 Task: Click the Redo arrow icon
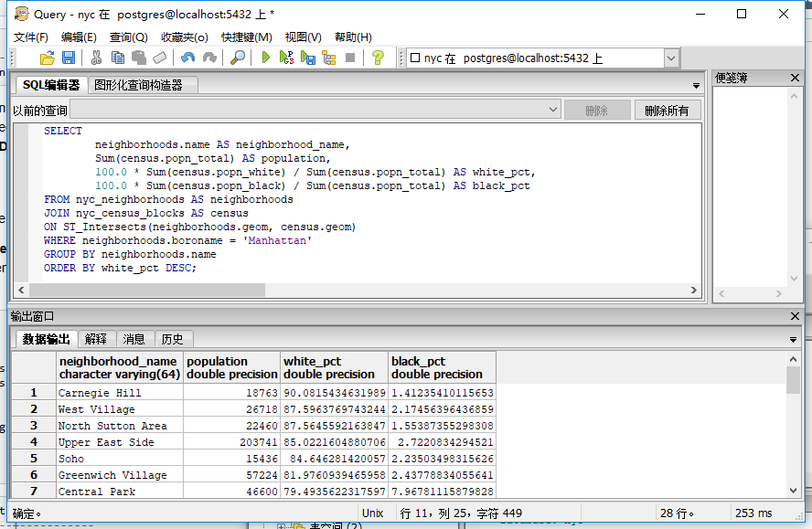[x=209, y=58]
